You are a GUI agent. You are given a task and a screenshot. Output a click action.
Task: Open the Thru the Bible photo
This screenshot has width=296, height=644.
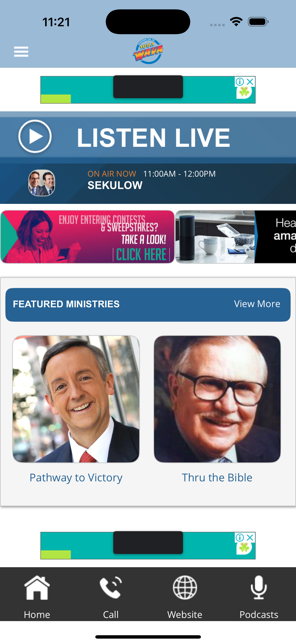pyautogui.click(x=217, y=399)
